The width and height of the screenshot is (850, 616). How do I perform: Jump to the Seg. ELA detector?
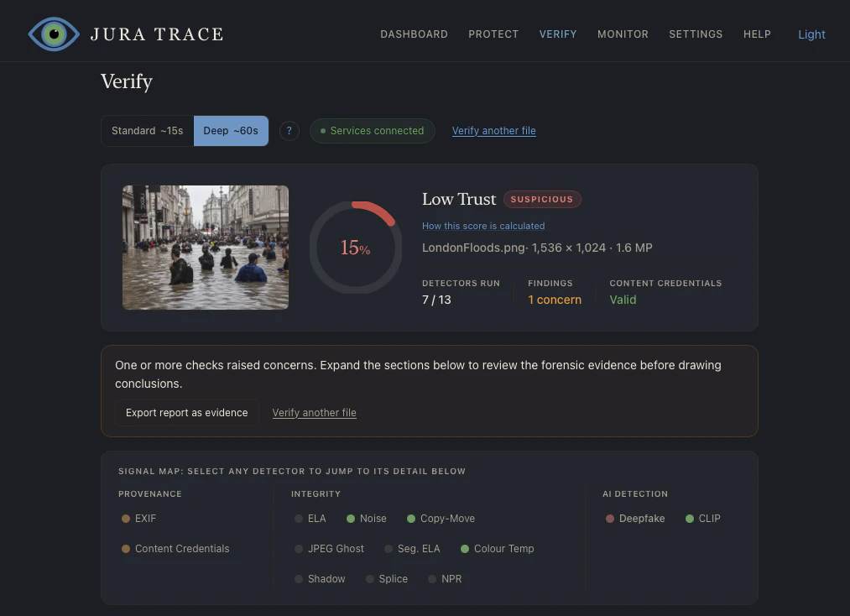[x=412, y=549]
